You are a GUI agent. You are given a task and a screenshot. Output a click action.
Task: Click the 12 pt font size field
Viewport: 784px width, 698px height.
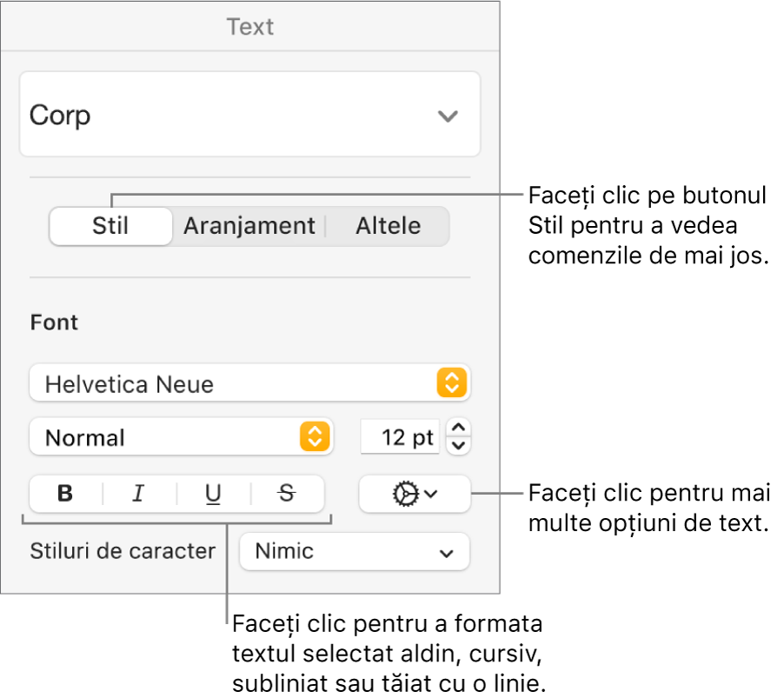pos(400,437)
